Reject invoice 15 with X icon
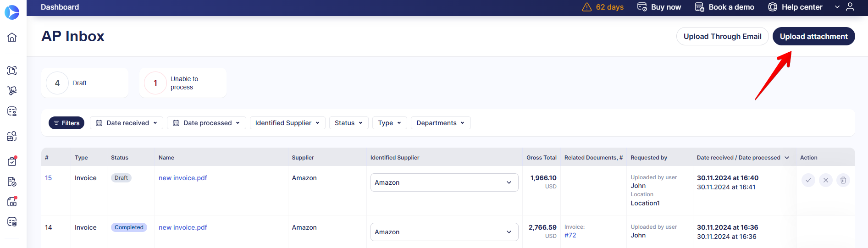 click(826, 180)
